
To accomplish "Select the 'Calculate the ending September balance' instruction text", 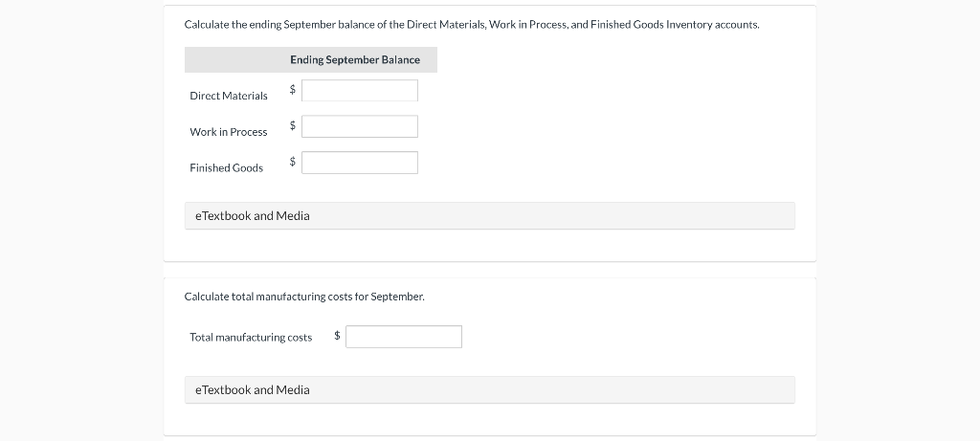I will point(472,25).
